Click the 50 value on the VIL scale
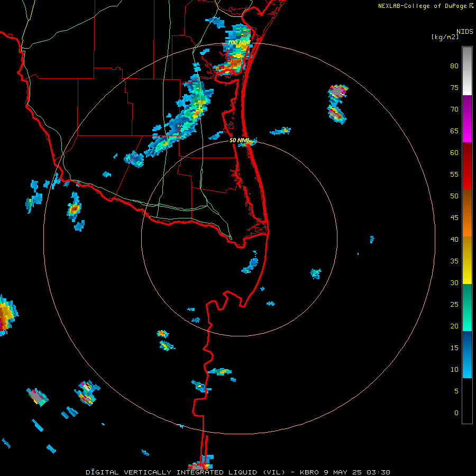Image resolution: width=476 pixels, height=476 pixels. (x=454, y=196)
